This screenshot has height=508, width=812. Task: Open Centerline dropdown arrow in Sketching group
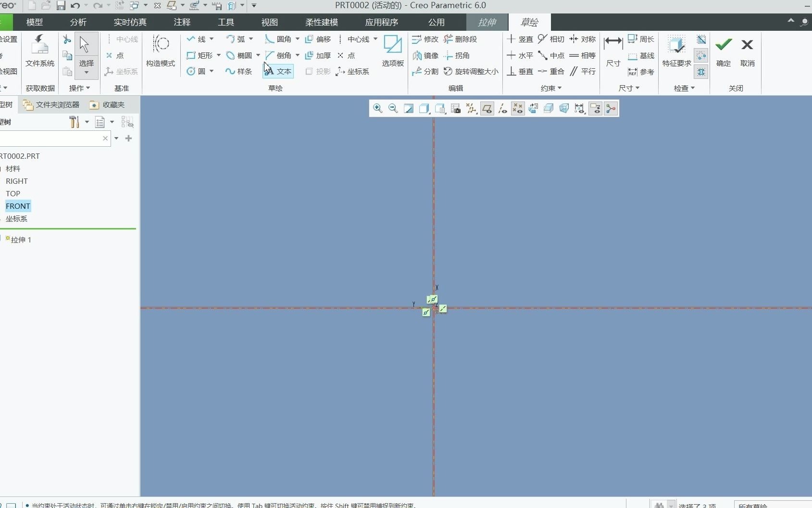point(375,39)
